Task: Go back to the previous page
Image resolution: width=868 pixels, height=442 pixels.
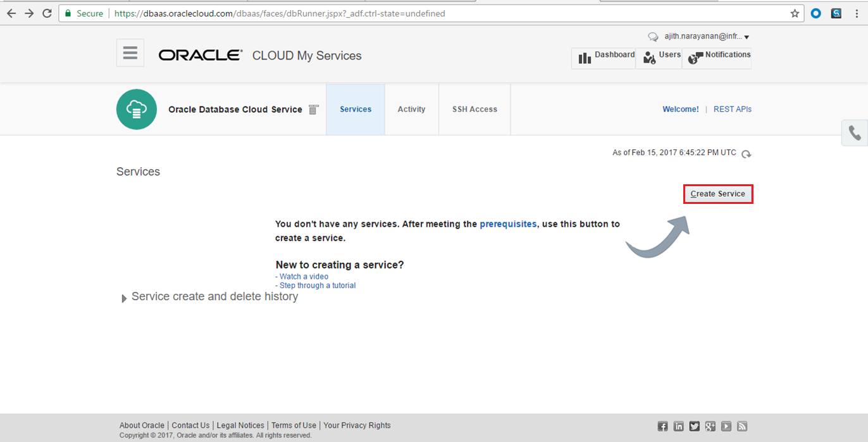Action: point(11,13)
